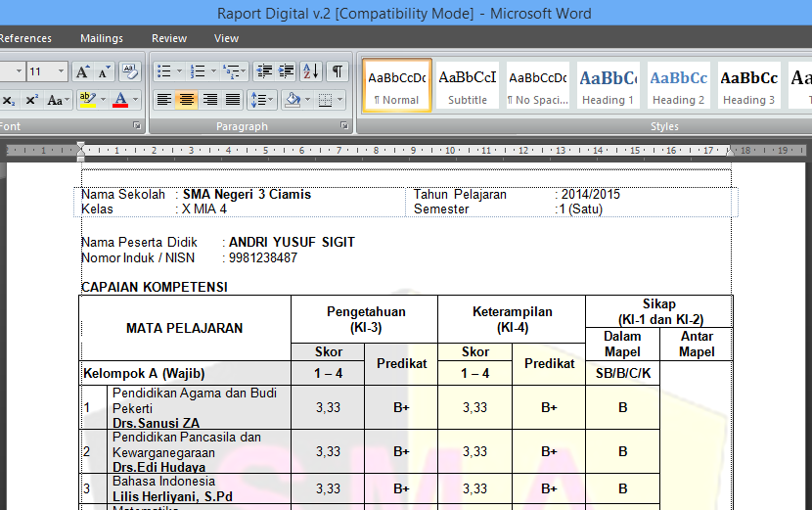Viewport: 812px width, 510px height.
Task: Open the Paragraph dialog launcher
Action: point(343,125)
